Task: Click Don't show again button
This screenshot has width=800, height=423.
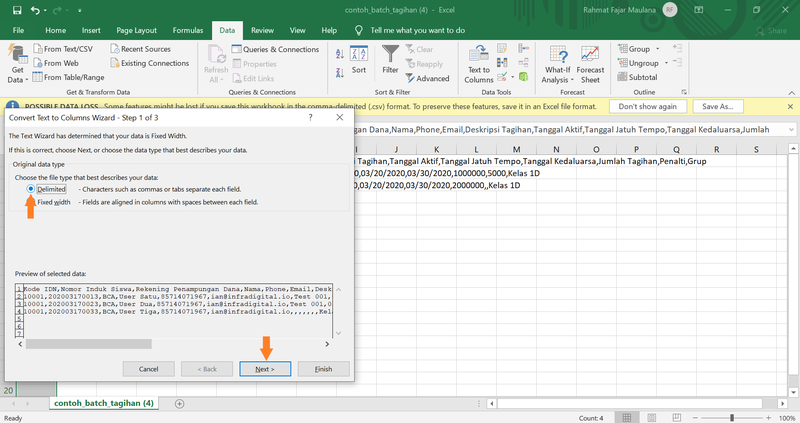Action: tap(647, 107)
